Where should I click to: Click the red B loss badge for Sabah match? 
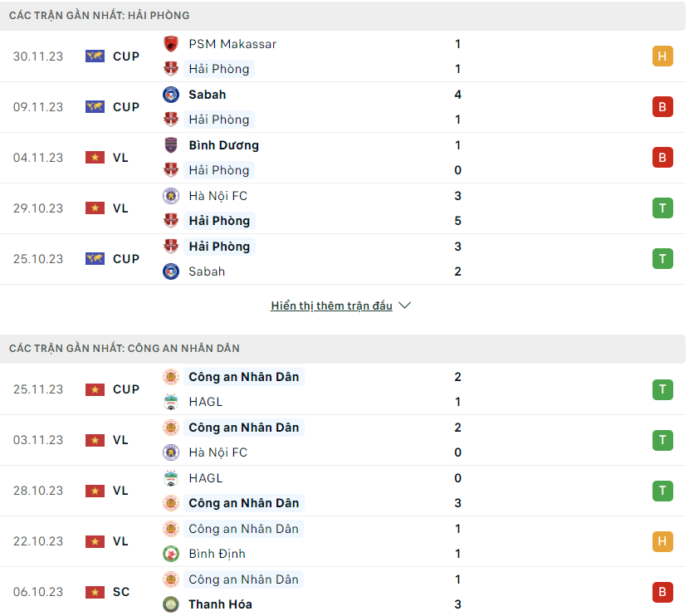662,107
